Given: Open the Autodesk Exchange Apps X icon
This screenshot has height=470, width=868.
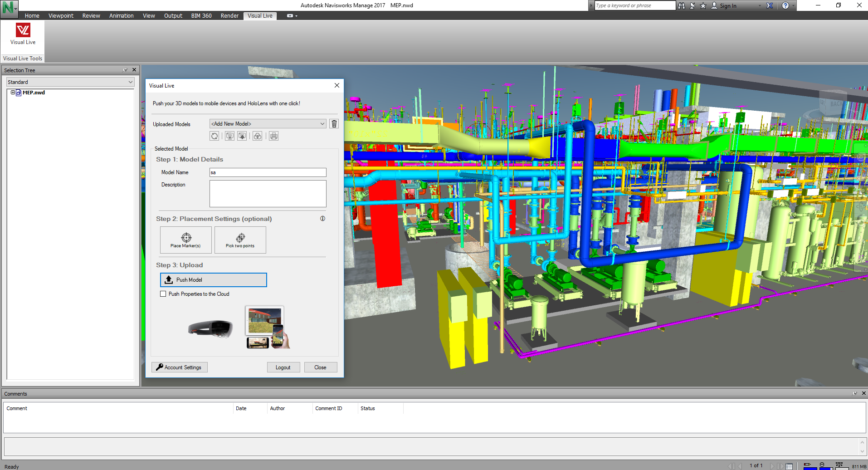Looking at the screenshot, I should tap(770, 5).
